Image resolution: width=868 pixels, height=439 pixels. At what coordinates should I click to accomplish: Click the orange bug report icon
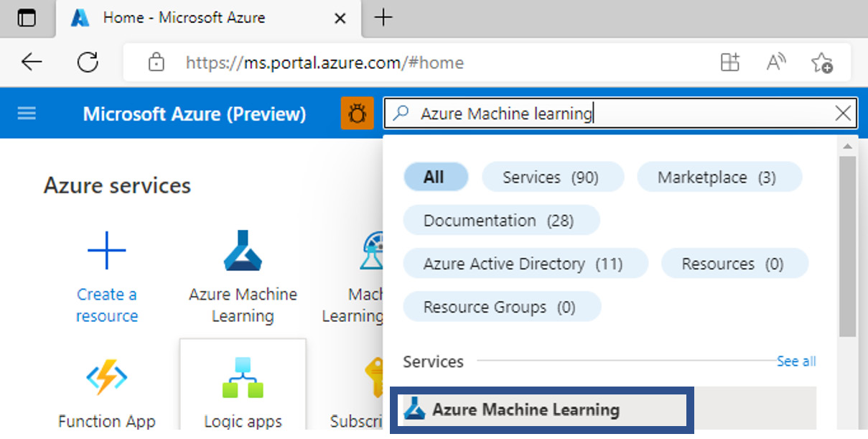357,114
